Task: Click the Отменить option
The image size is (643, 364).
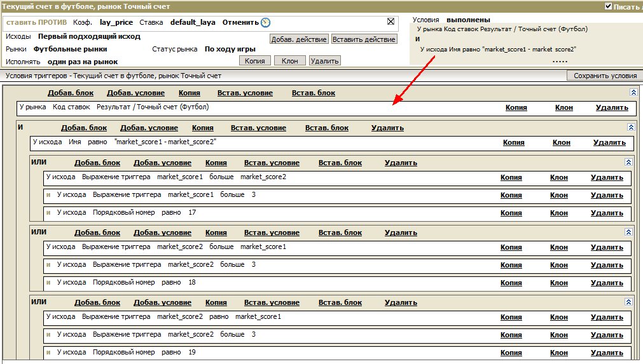Action: [240, 22]
